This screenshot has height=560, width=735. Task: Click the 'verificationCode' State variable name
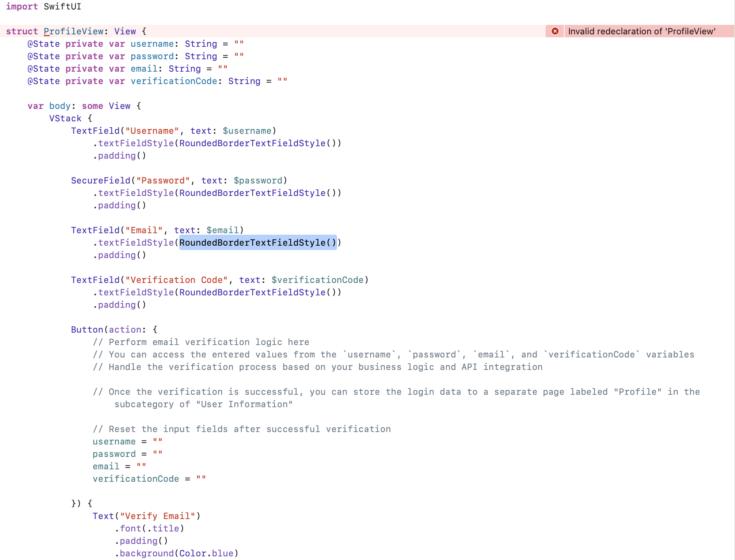click(174, 81)
